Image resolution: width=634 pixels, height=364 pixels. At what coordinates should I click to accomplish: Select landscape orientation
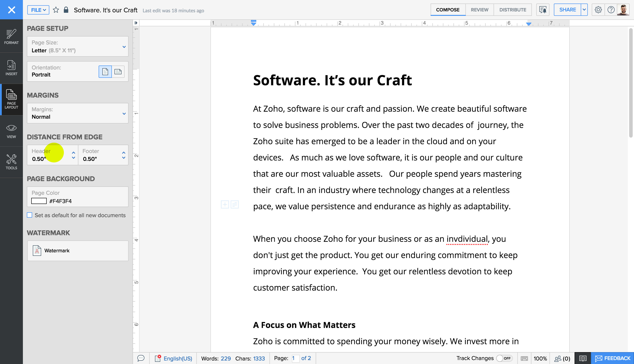(118, 71)
